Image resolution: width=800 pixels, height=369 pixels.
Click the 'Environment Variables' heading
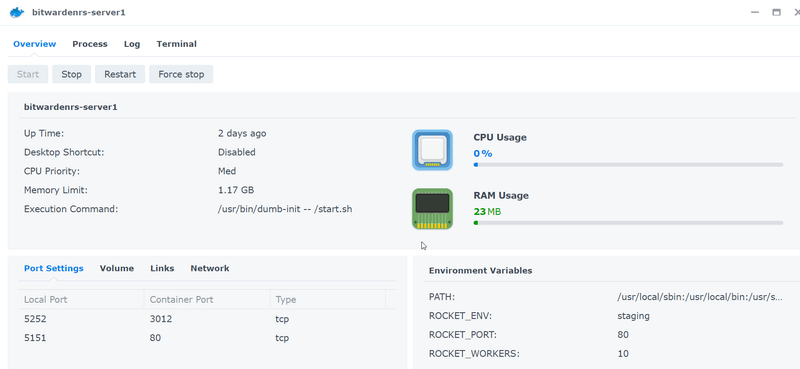(481, 270)
